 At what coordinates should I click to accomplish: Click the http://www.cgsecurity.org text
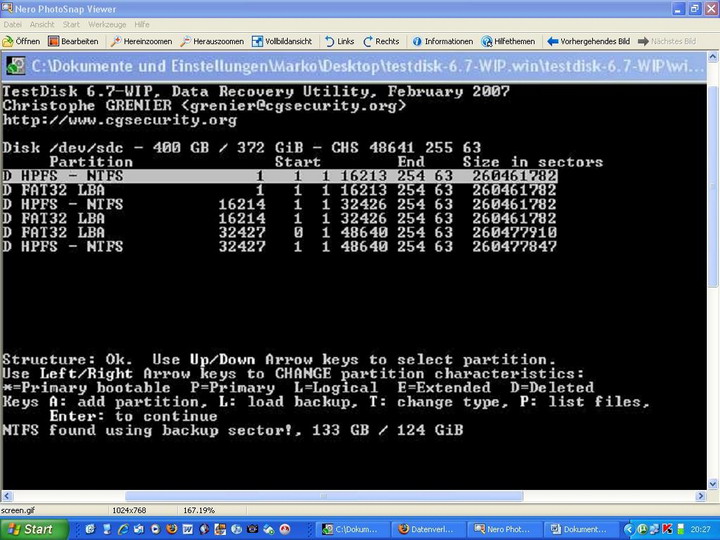[120, 120]
